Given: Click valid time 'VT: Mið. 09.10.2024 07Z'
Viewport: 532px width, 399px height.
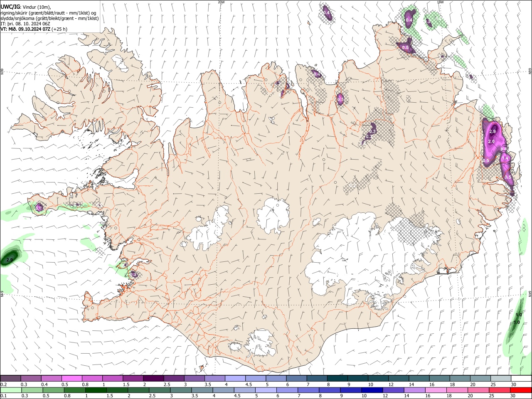Looking at the screenshot, I should 26,29.
